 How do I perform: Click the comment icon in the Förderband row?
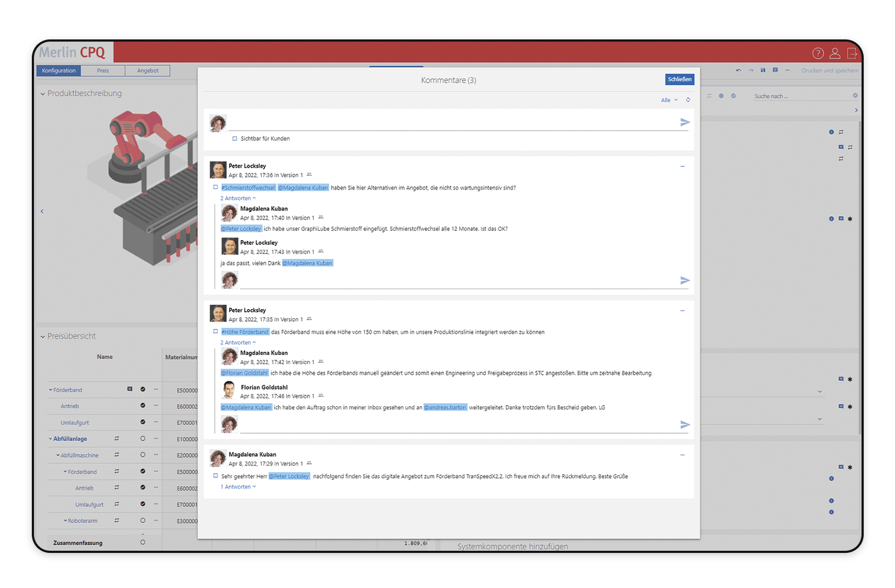click(129, 389)
